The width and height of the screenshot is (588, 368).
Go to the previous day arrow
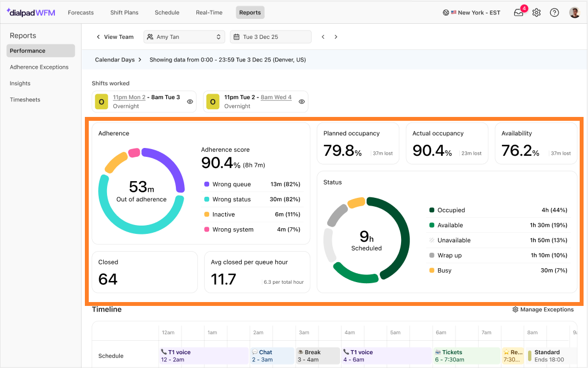tap(323, 37)
